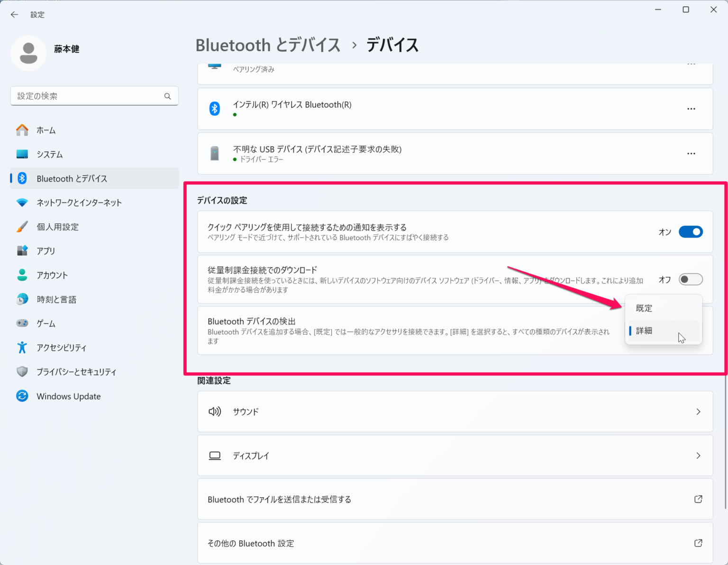
Task: Disable クイック ペアリング notifications toggle
Action: click(x=691, y=232)
